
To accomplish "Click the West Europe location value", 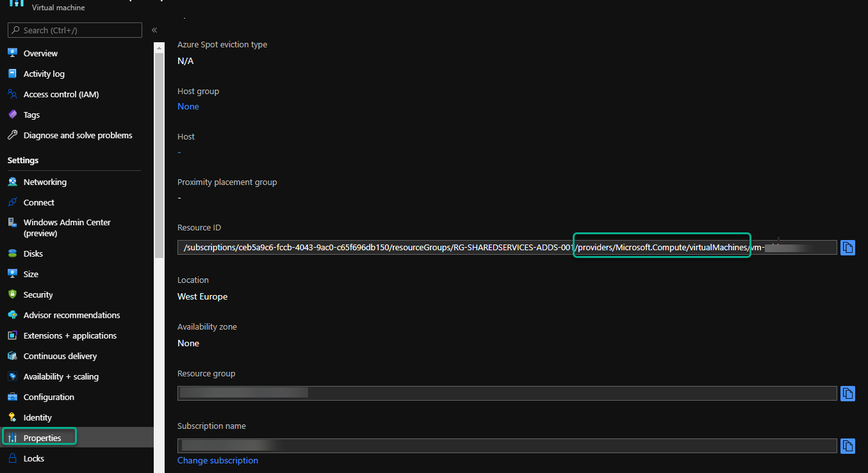I will pos(202,296).
